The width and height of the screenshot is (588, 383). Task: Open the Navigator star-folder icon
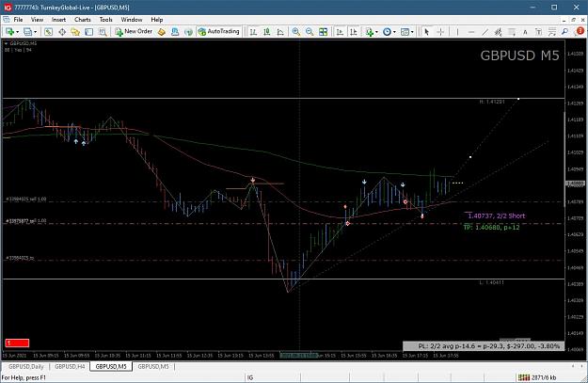(x=75, y=32)
